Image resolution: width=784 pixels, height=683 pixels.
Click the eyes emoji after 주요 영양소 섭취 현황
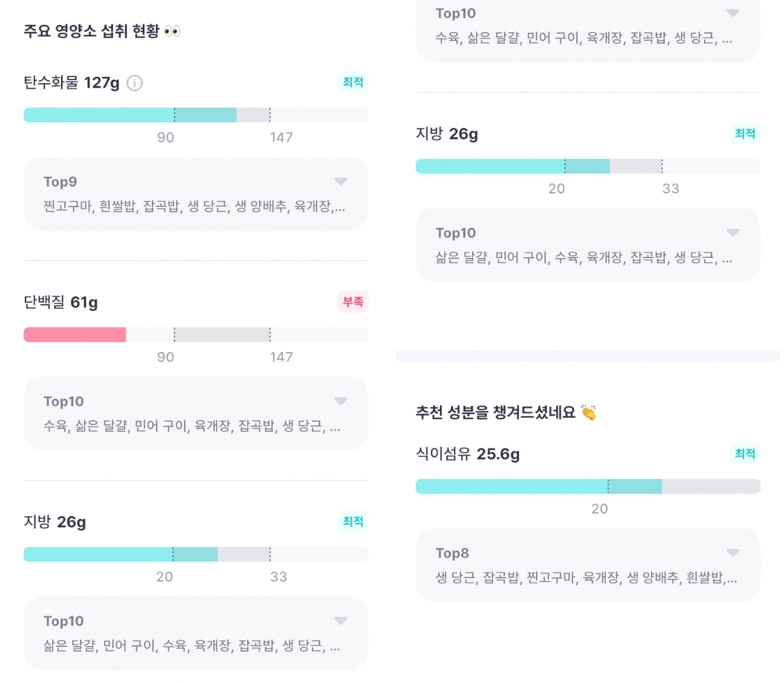pos(172,31)
